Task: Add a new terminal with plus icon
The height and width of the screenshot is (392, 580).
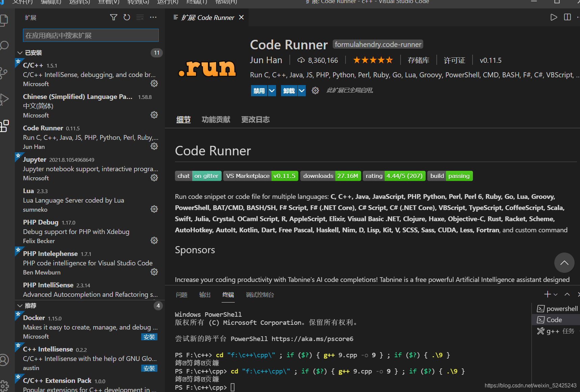Action: (548, 294)
